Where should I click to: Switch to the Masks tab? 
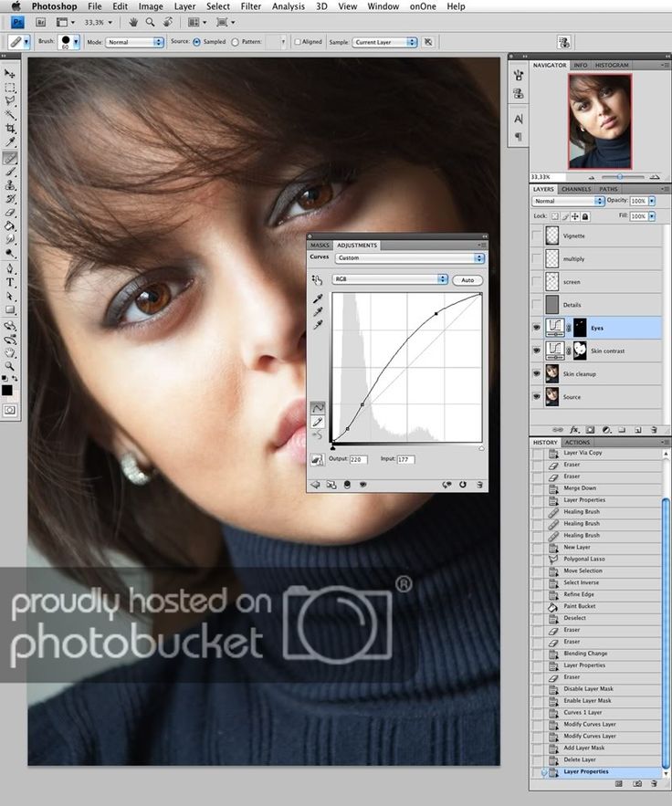point(320,246)
